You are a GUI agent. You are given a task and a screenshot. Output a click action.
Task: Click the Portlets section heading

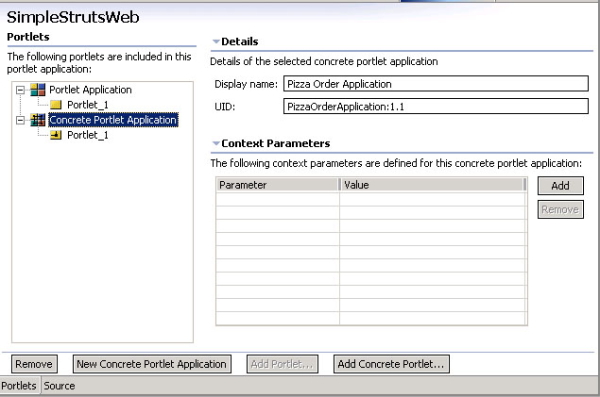point(28,37)
